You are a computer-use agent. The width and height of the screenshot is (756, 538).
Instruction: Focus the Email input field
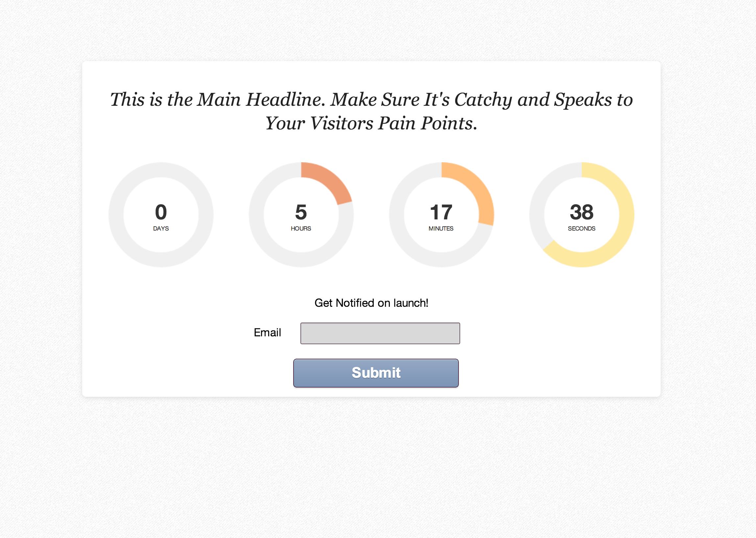click(x=380, y=333)
